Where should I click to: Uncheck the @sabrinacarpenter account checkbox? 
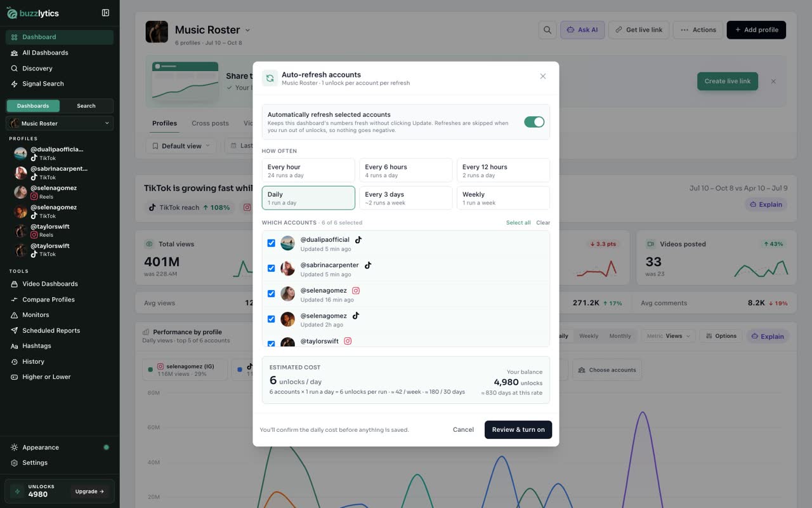click(x=271, y=269)
